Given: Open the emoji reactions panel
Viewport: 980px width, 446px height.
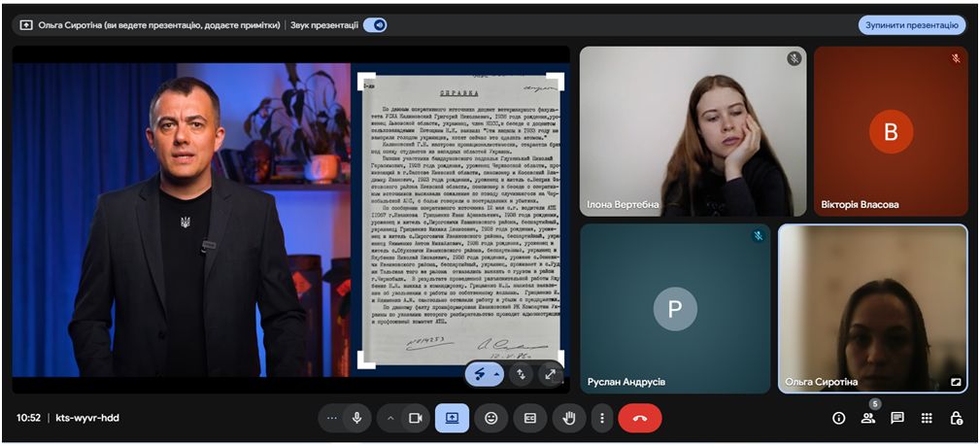Looking at the screenshot, I should coord(491,418).
